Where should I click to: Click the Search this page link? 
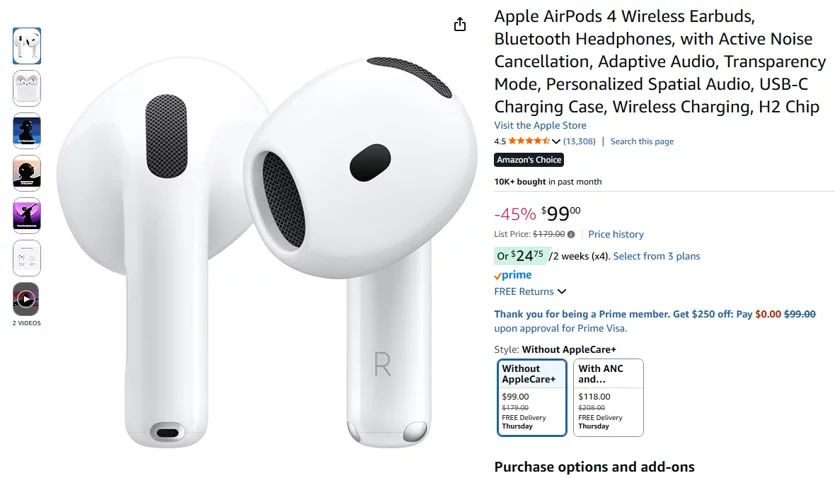coord(642,141)
